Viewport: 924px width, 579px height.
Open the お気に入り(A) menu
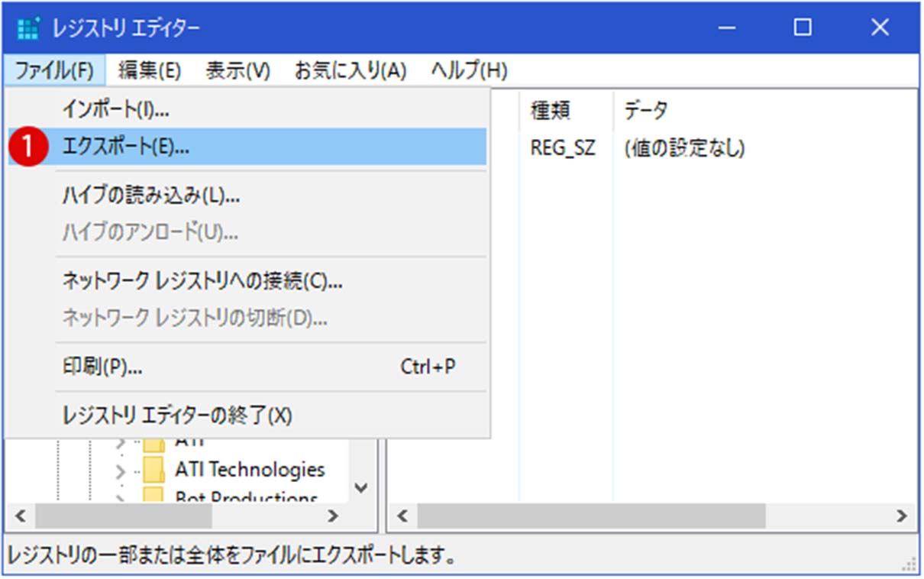click(x=351, y=71)
